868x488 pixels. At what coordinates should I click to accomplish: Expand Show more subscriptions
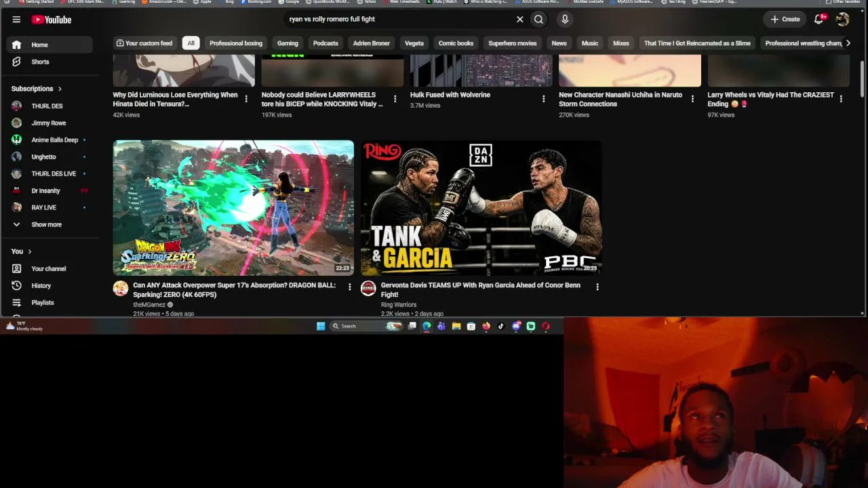tap(50, 224)
